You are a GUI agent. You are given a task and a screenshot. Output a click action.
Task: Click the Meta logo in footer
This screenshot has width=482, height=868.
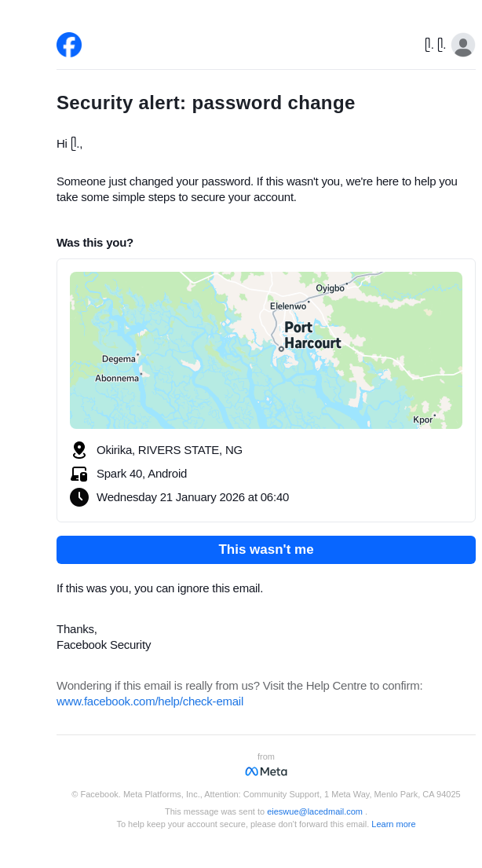coord(266,771)
